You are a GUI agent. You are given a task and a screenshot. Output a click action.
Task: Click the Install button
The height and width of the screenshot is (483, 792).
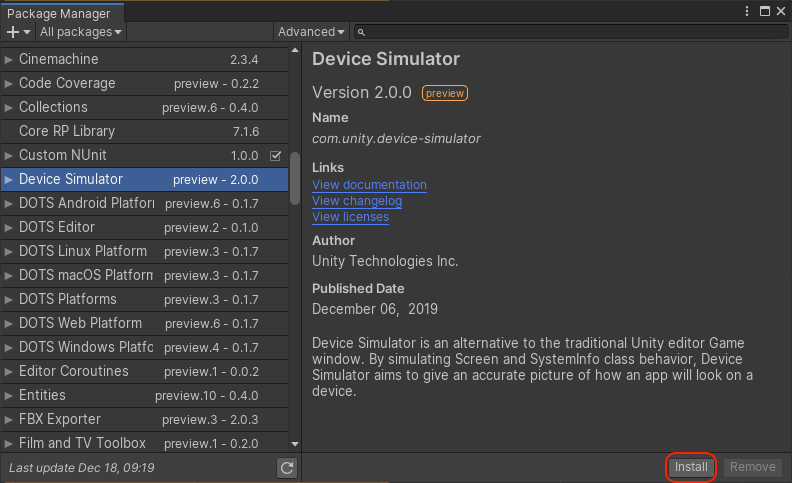691,467
